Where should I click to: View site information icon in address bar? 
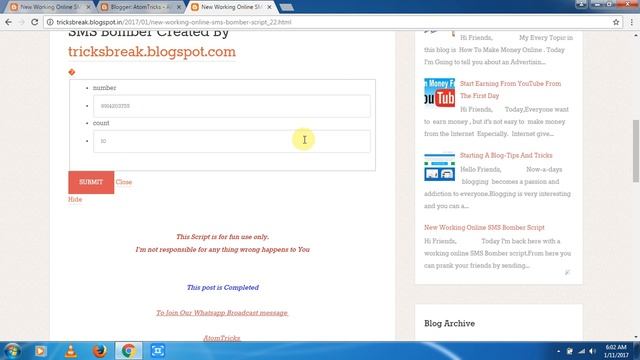(x=50, y=22)
